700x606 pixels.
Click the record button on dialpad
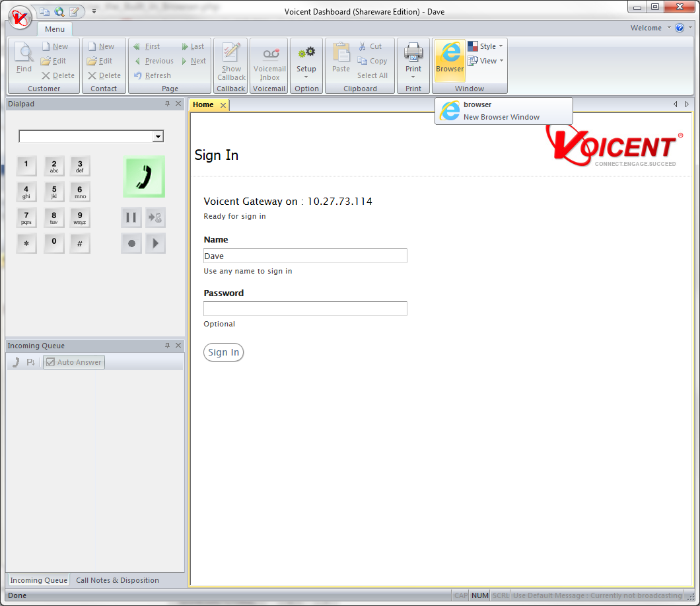131,243
